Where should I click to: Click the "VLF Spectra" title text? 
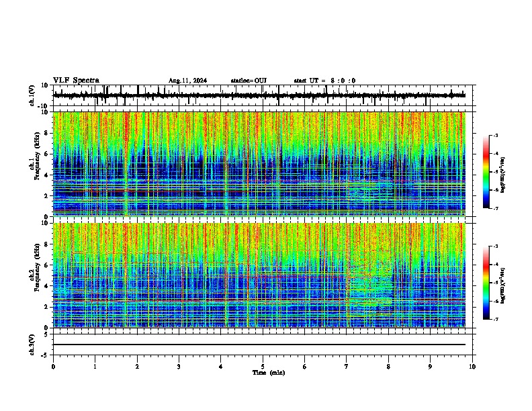76,81
